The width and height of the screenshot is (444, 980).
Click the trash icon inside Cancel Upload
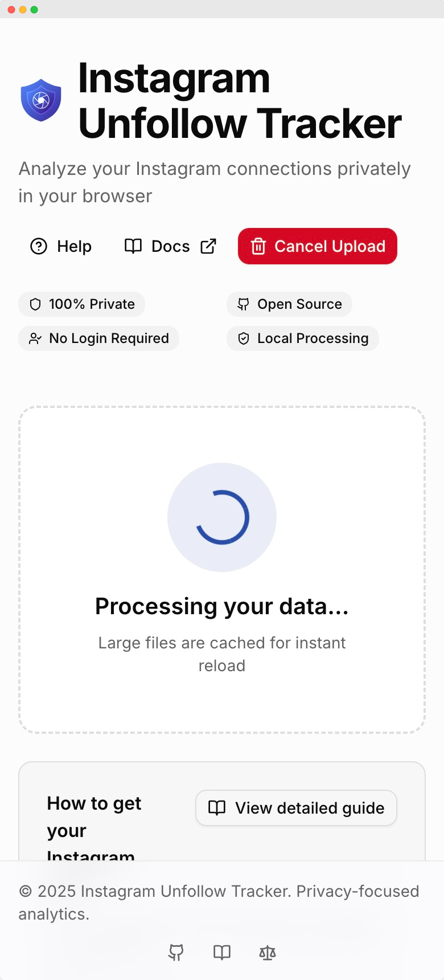pos(259,246)
